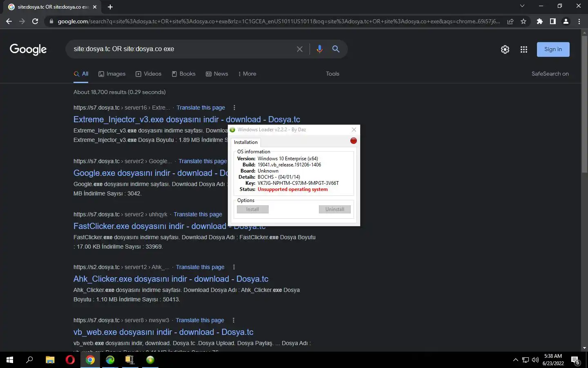588x368 pixels.
Task: Open Chrome tab search dropdown
Action: tap(522, 6)
